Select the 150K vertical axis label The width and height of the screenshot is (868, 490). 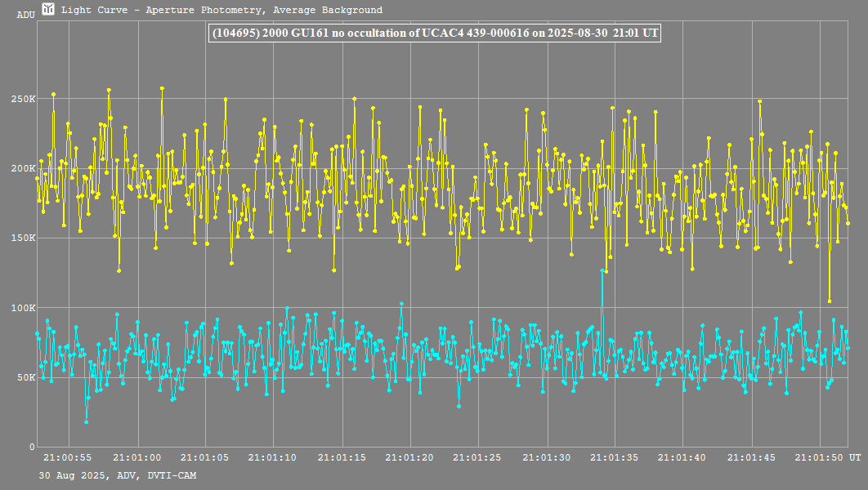[x=22, y=238]
